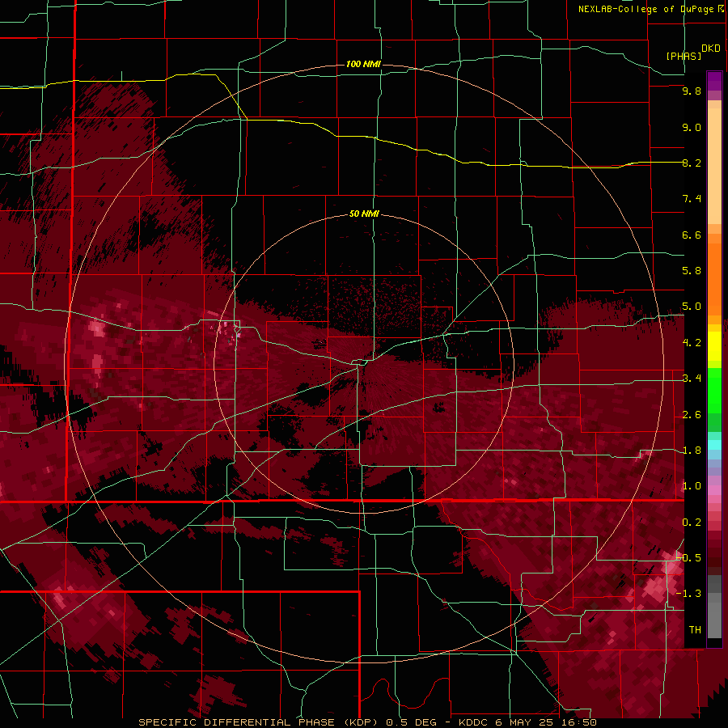The width and height of the screenshot is (728, 728).
Task: Click the cyan segment of the color bar
Action: 714,445
